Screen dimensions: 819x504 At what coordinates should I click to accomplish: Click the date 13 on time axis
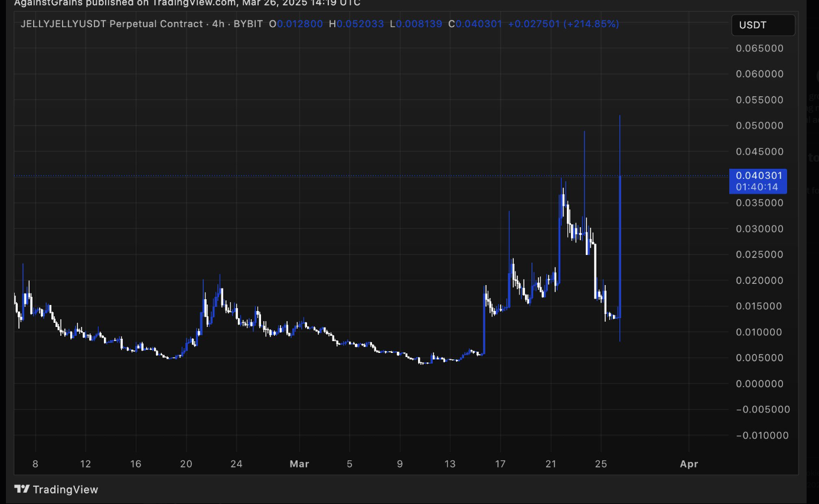450,464
